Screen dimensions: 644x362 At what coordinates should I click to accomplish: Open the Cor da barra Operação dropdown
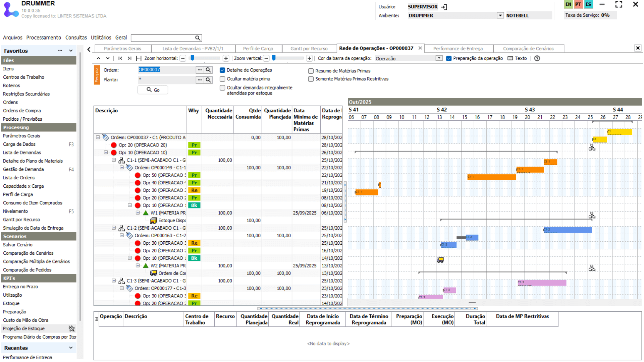tap(439, 58)
